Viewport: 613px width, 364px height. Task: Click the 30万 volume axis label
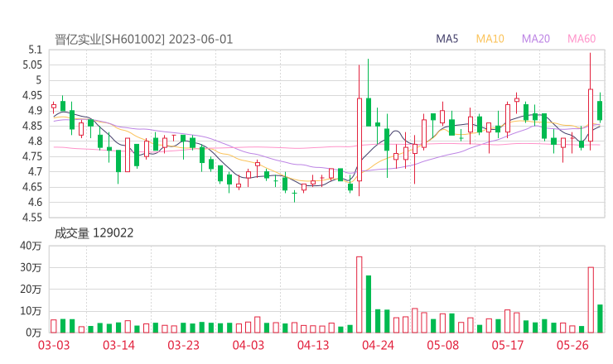click(x=31, y=267)
